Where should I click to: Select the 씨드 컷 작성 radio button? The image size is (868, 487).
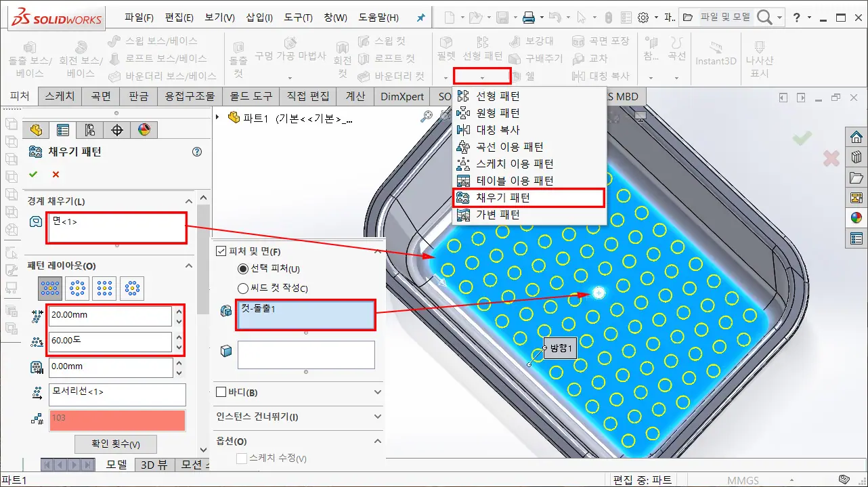click(x=242, y=289)
